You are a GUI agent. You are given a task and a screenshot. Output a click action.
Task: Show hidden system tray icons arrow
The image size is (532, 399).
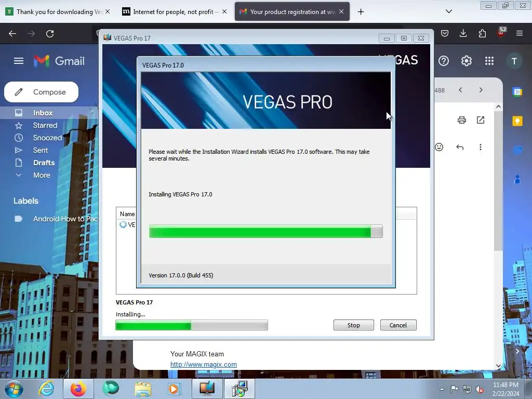(442, 389)
